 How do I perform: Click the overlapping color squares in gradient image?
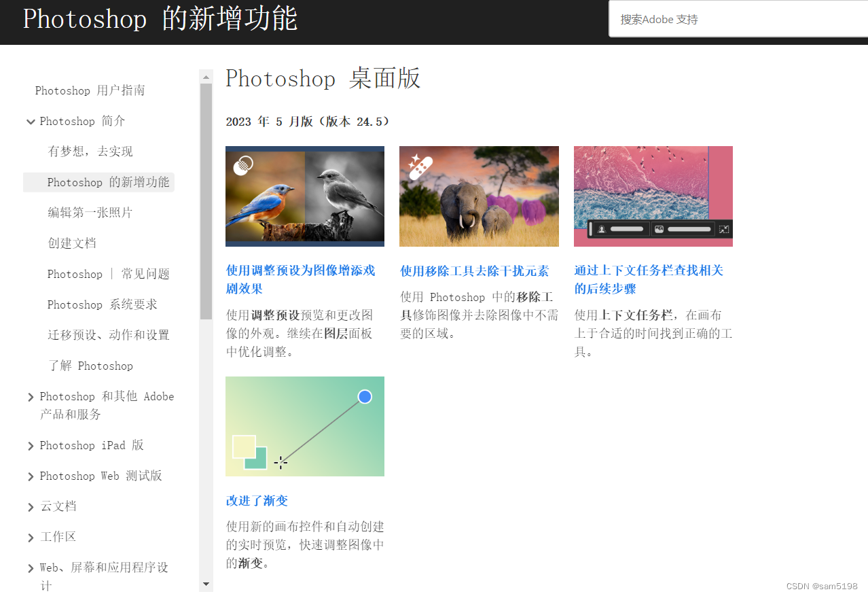pyautogui.click(x=249, y=452)
